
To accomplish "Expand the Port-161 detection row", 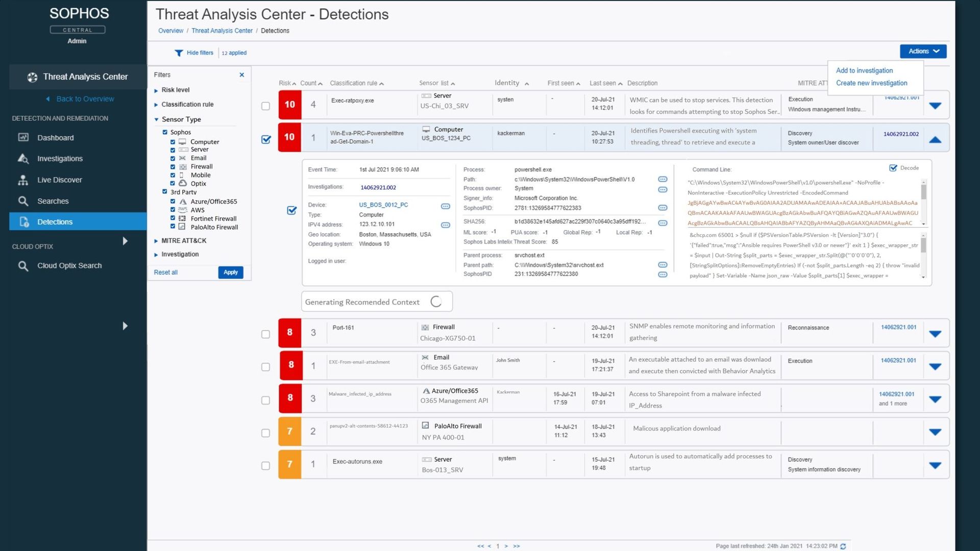I will pos(935,334).
